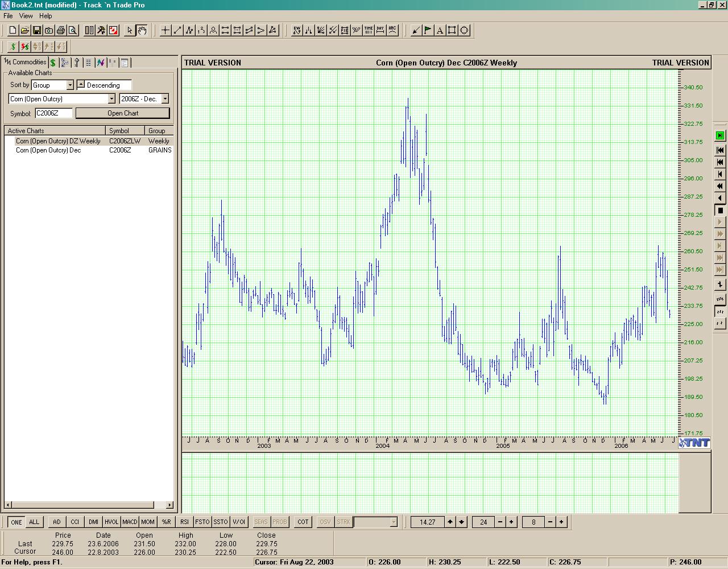Toggle the MACD indicator button
Image resolution: width=728 pixels, height=569 pixels.
130,522
